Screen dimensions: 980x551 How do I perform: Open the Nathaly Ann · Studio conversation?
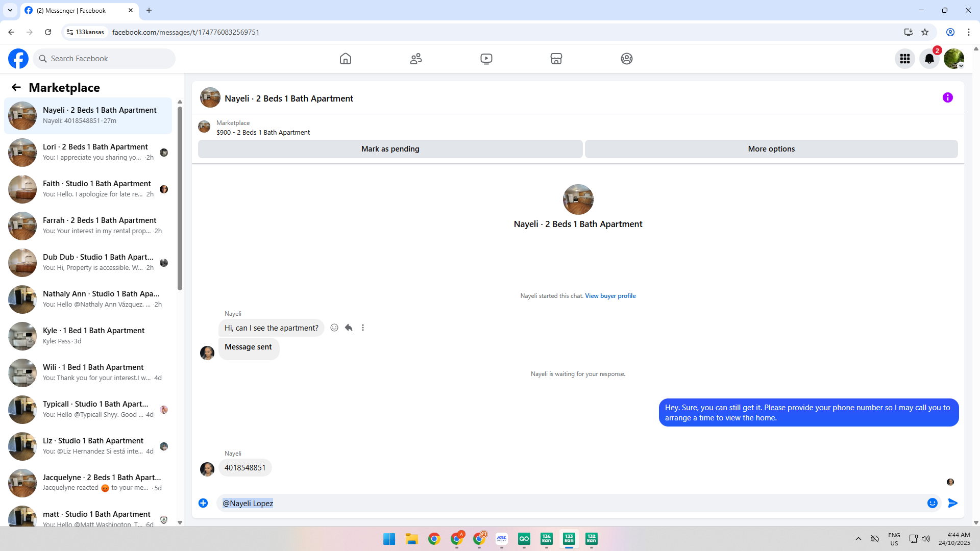tap(88, 299)
